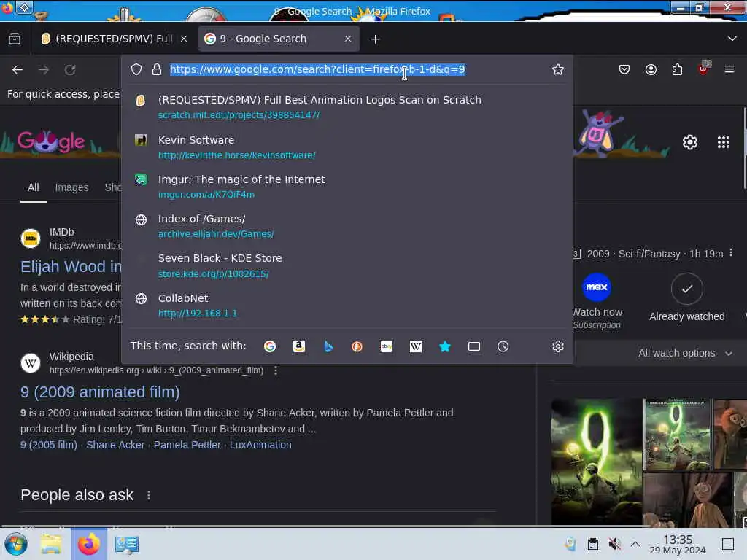Viewport: 747px width, 560px height.
Task: Close the Google Search tab
Action: coord(348,39)
